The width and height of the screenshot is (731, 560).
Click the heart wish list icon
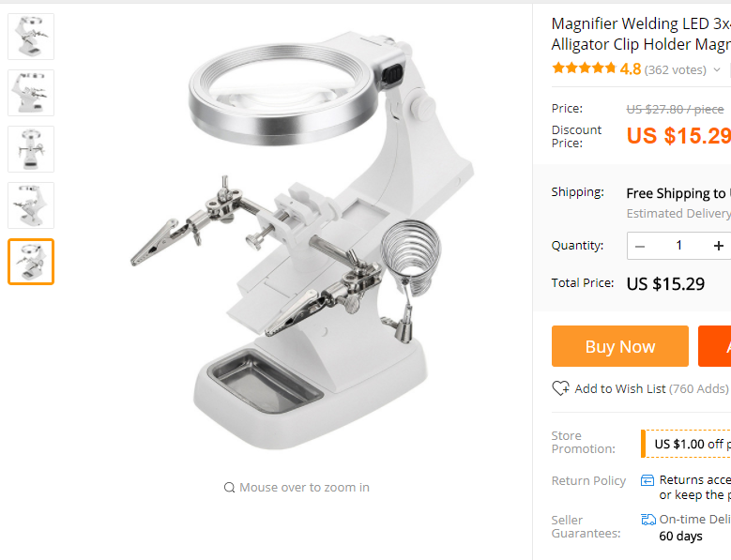coord(560,388)
